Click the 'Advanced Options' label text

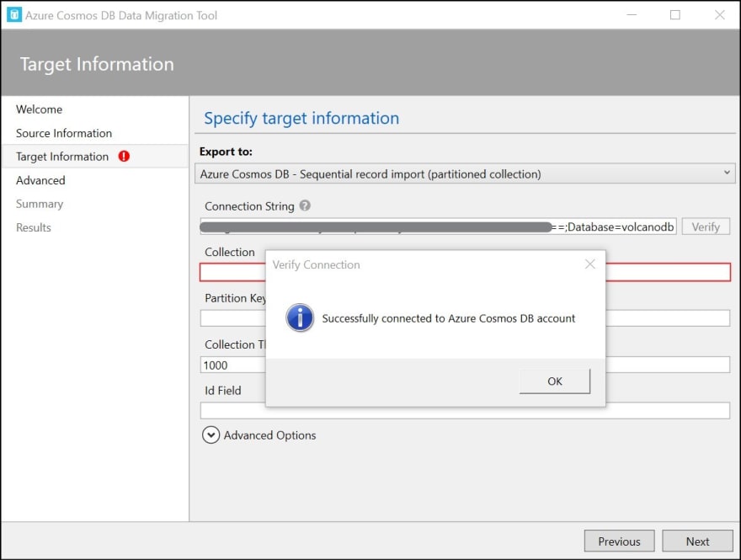point(269,435)
